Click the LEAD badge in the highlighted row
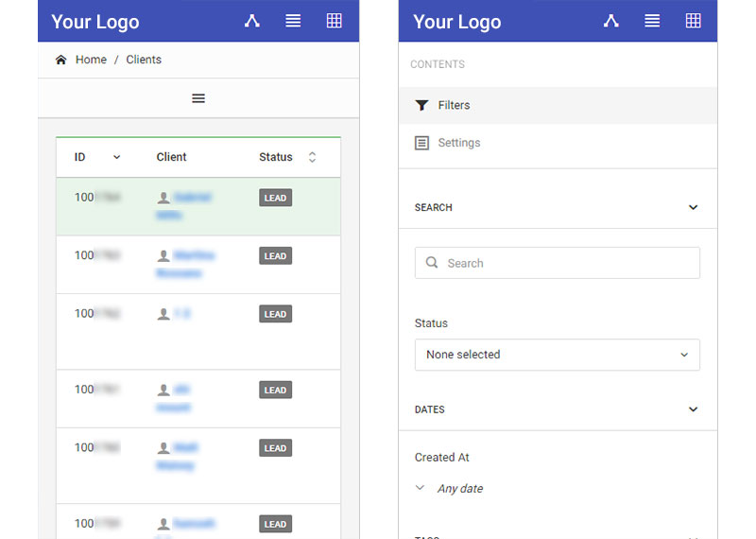756x539 pixels. click(x=275, y=199)
